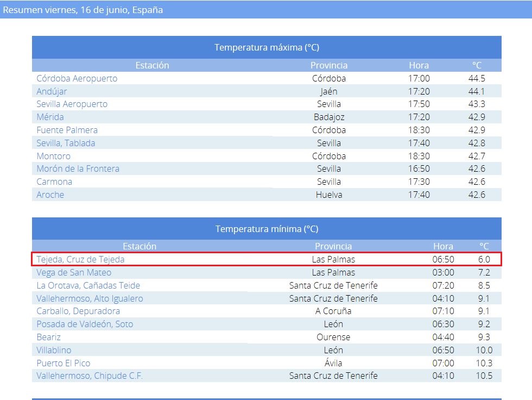This screenshot has width=532, height=400.
Task: Click the Hora header in maximum table
Action: pos(419,65)
